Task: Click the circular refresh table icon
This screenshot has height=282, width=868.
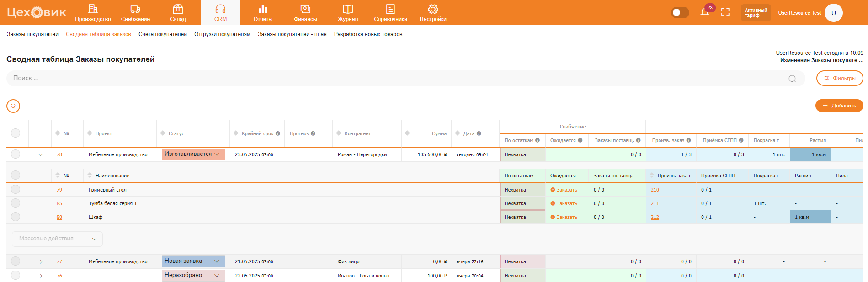Action: tap(13, 106)
